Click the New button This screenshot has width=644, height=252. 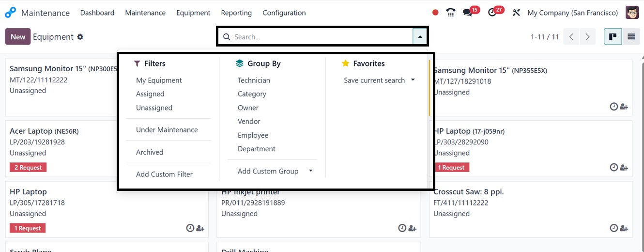18,37
